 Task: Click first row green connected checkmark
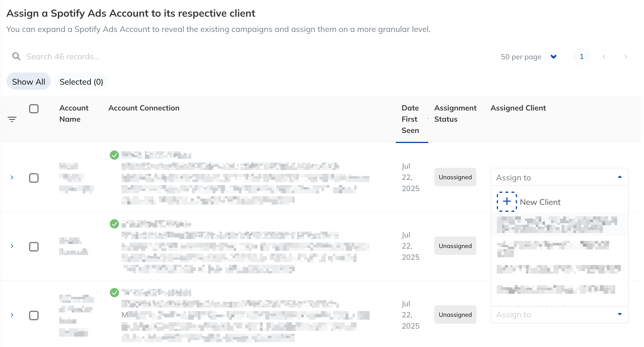tap(114, 155)
